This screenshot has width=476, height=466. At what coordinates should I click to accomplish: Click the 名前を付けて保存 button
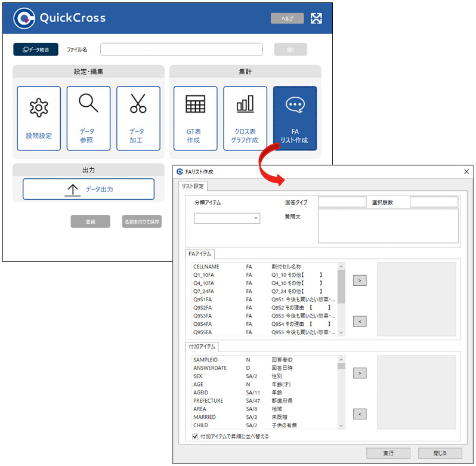click(x=142, y=221)
